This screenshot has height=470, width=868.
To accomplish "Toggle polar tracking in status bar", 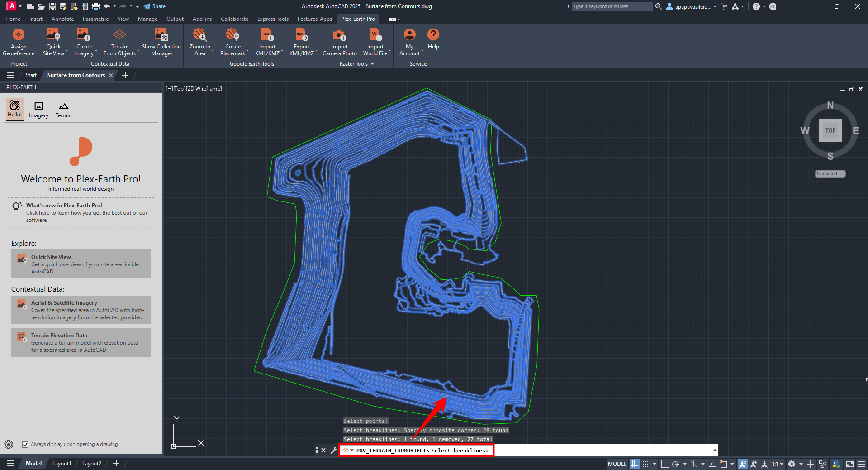I will tap(675, 464).
